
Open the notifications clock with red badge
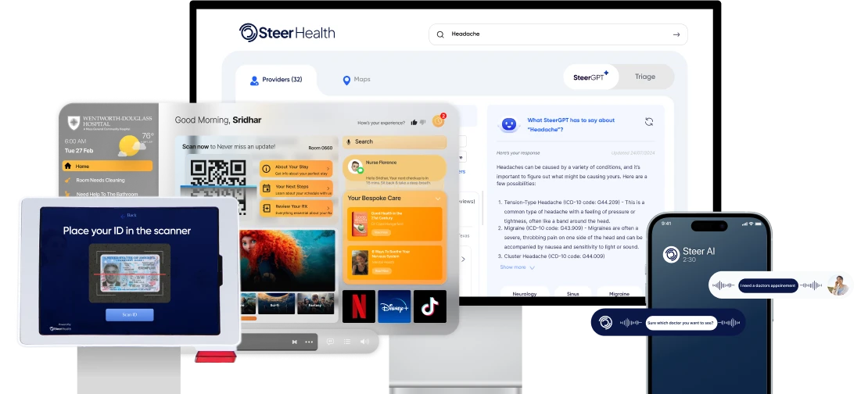pyautogui.click(x=439, y=120)
